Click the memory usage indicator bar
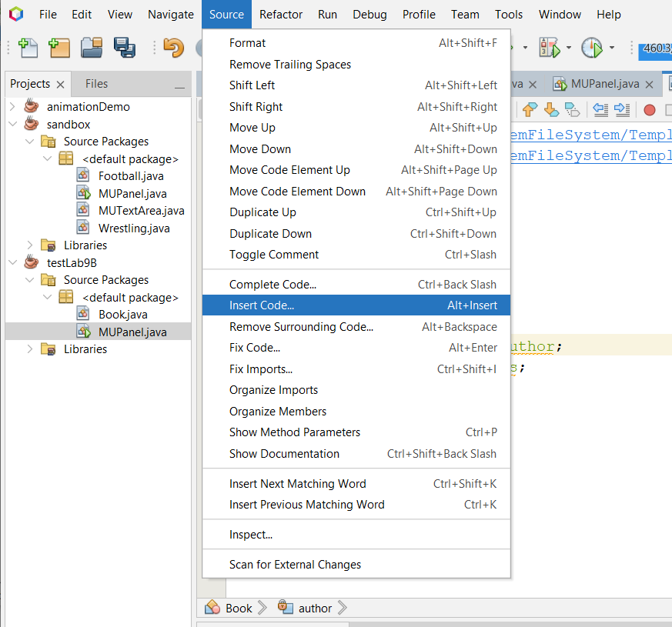Image resolution: width=672 pixels, height=627 pixels. click(654, 48)
